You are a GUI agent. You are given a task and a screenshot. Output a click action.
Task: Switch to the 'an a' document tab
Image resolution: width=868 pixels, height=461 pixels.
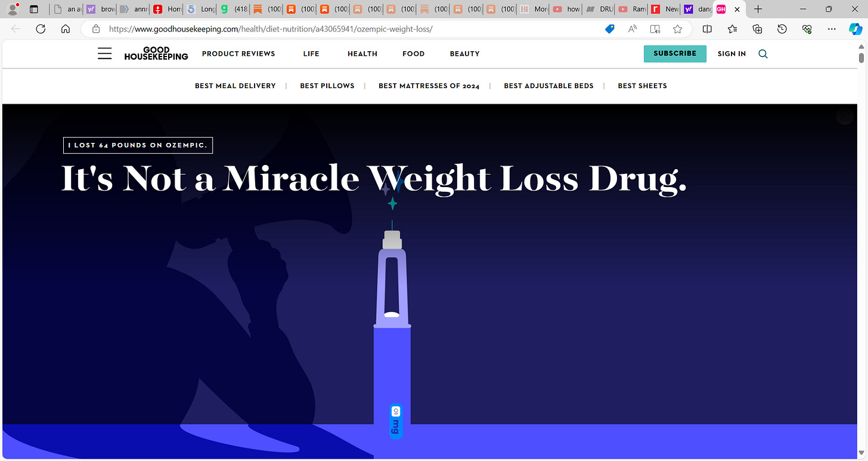[66, 10]
